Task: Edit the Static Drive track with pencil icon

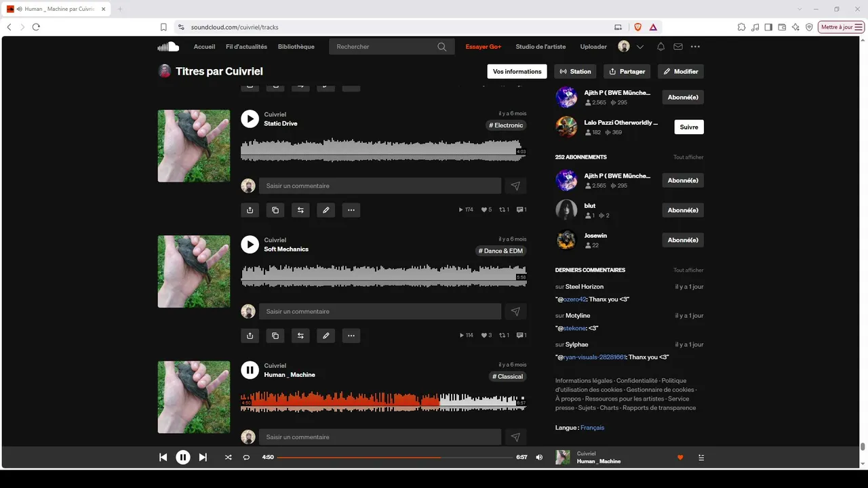Action: (x=326, y=210)
